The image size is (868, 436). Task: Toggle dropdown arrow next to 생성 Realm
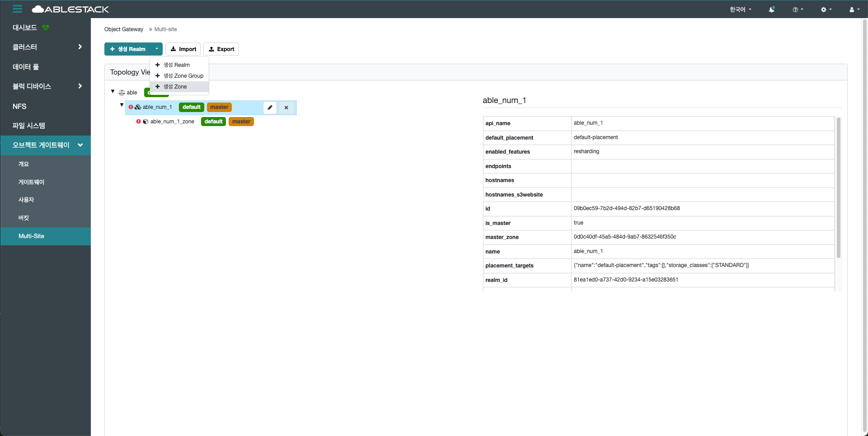[x=156, y=49]
